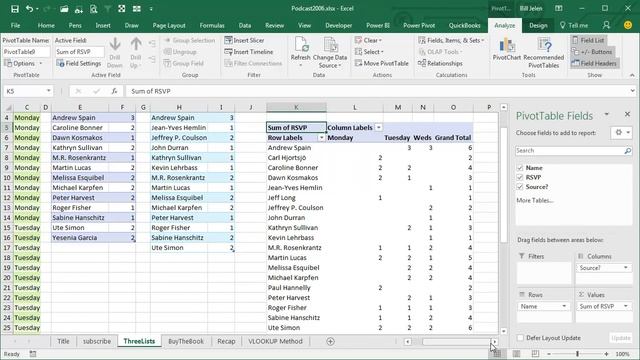
Task: Uncheck the RSVP field checkbox
Action: click(x=520, y=177)
